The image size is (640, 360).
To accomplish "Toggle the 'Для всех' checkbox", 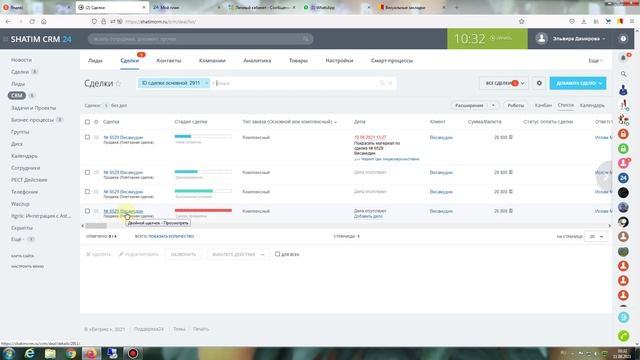I will coord(278,254).
